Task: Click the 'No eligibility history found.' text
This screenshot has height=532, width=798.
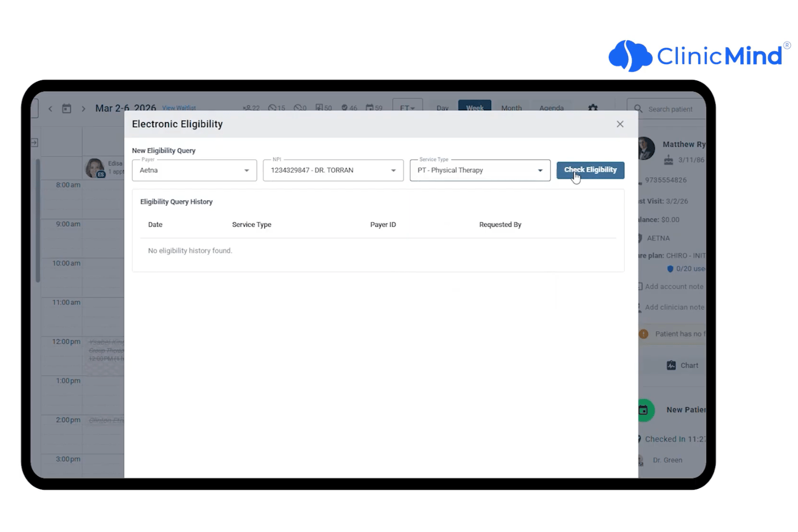Action: pyautogui.click(x=190, y=251)
